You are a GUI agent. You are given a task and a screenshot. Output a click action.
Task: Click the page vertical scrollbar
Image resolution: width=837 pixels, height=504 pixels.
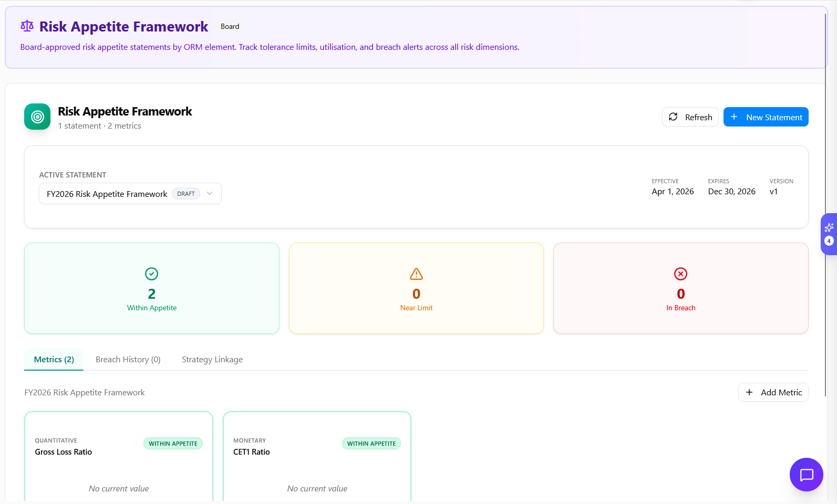pos(825,210)
